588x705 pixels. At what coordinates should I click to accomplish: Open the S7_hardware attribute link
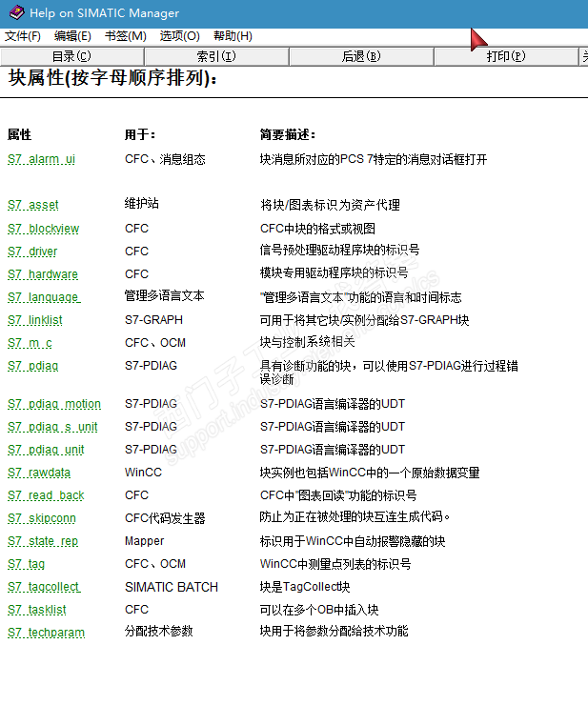pos(43,274)
